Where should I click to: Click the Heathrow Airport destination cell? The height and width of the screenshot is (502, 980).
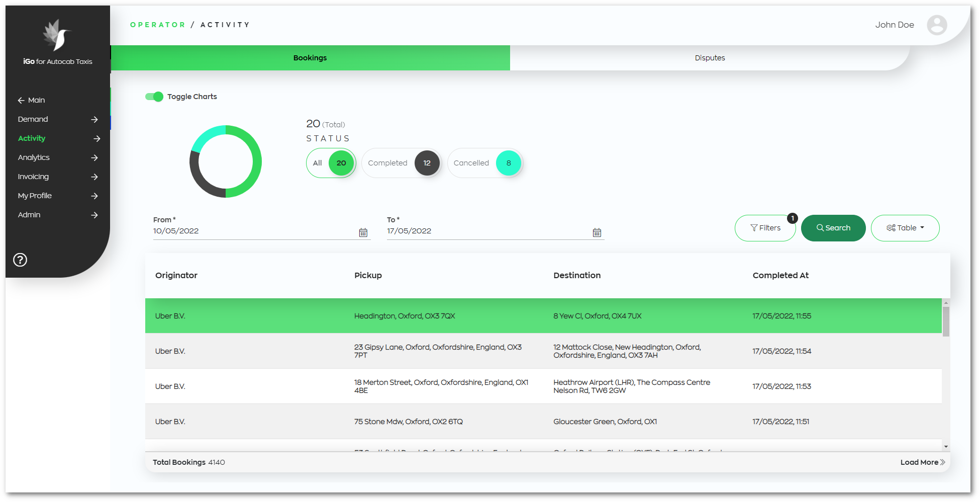[x=632, y=386]
